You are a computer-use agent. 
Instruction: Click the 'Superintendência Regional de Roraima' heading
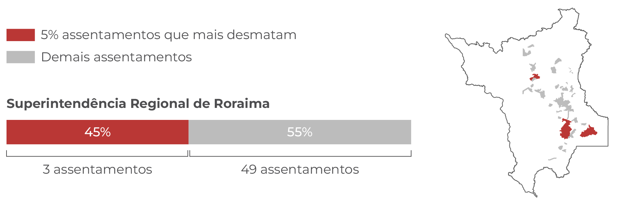pyautogui.click(x=138, y=103)
